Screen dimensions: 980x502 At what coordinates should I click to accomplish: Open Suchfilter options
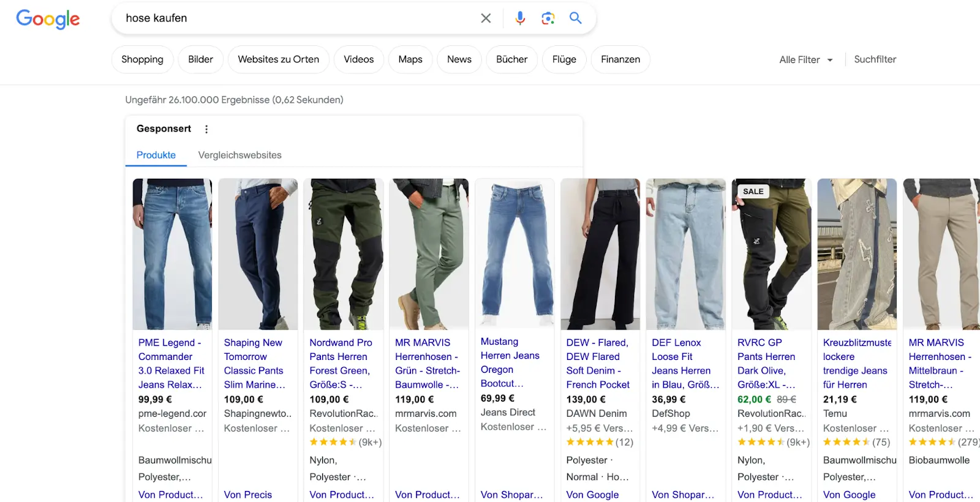pos(875,59)
